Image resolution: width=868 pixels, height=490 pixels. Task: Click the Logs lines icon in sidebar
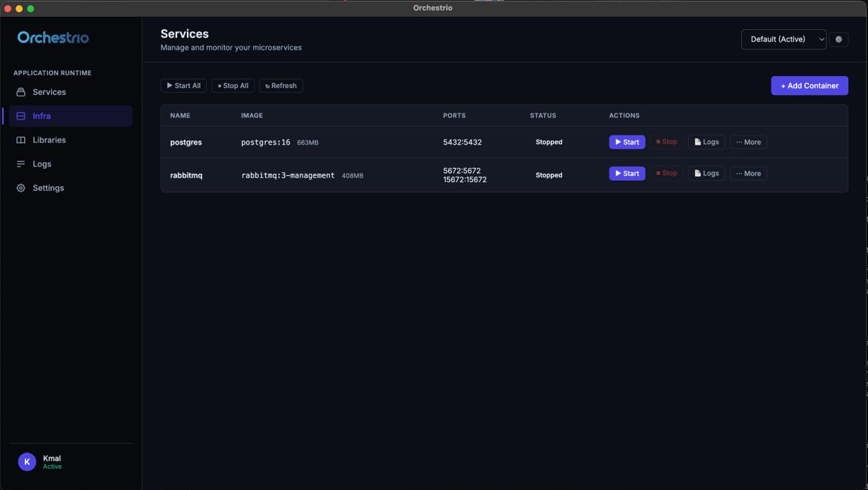point(21,164)
